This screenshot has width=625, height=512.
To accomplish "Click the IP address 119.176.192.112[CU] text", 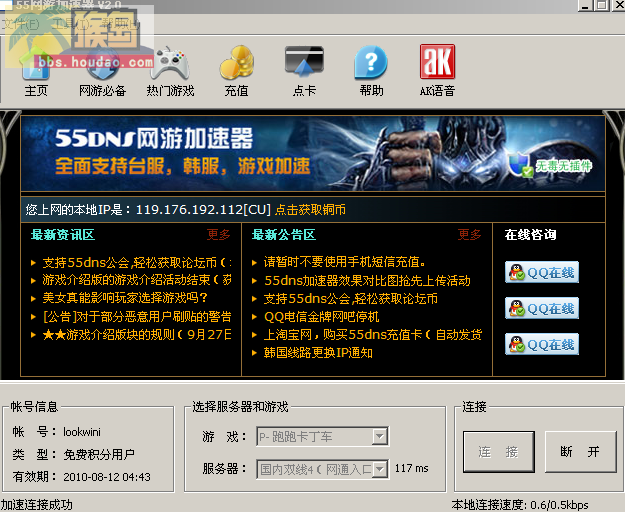I will 203,210.
